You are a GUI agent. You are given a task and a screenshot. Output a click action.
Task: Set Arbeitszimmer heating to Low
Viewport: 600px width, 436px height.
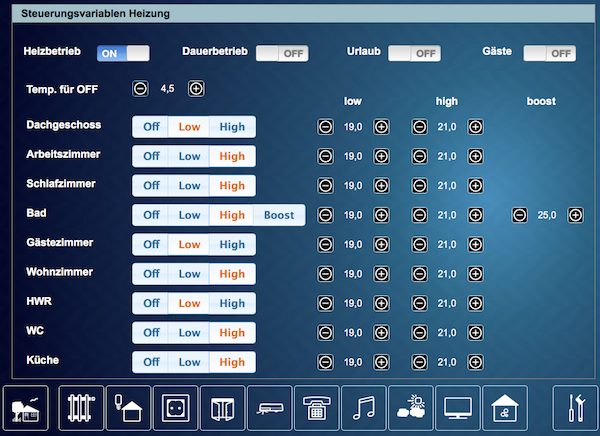click(189, 156)
